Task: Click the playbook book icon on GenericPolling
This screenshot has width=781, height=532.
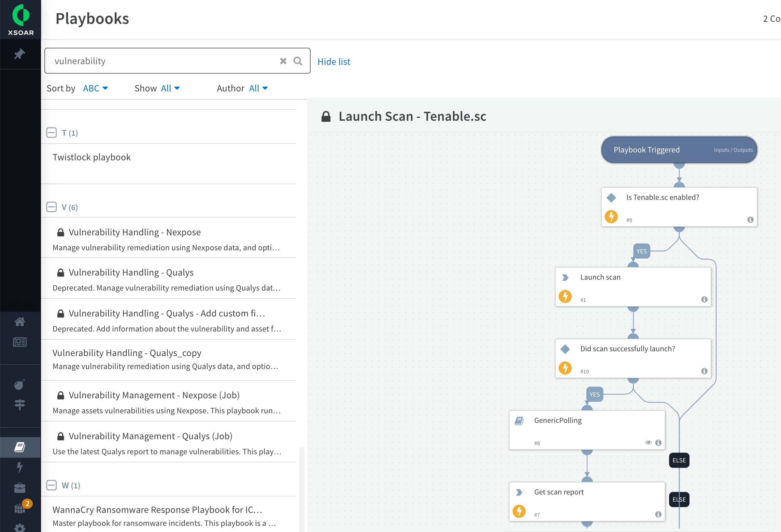Action: coord(519,421)
